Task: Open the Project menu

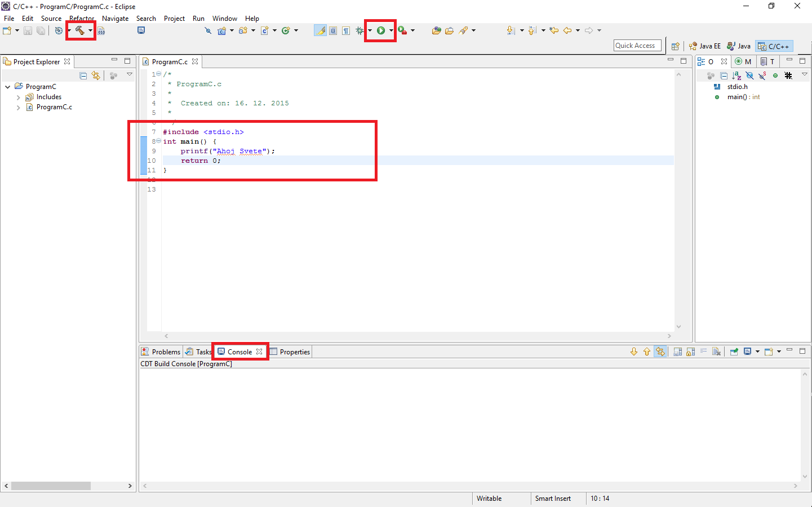Action: point(174,18)
